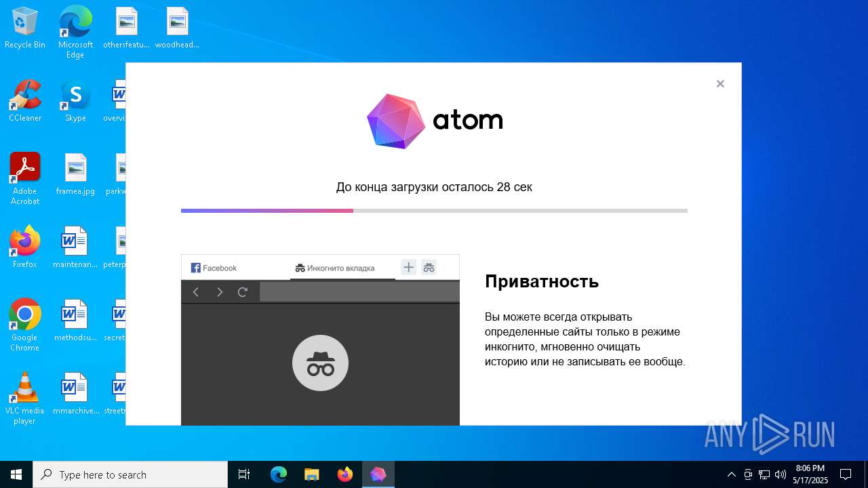Open VLC media player desktop shortcut
Image resolution: width=868 pixels, height=488 pixels.
point(25,398)
